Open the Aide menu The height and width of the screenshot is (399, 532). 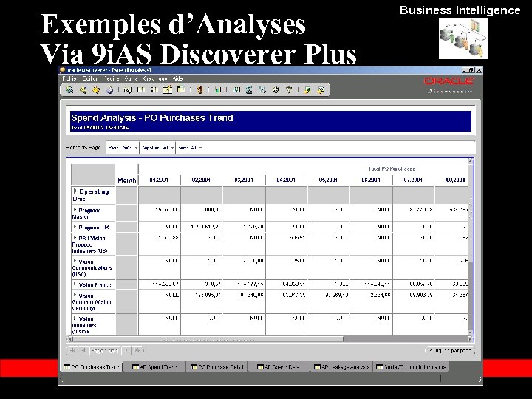(178, 78)
